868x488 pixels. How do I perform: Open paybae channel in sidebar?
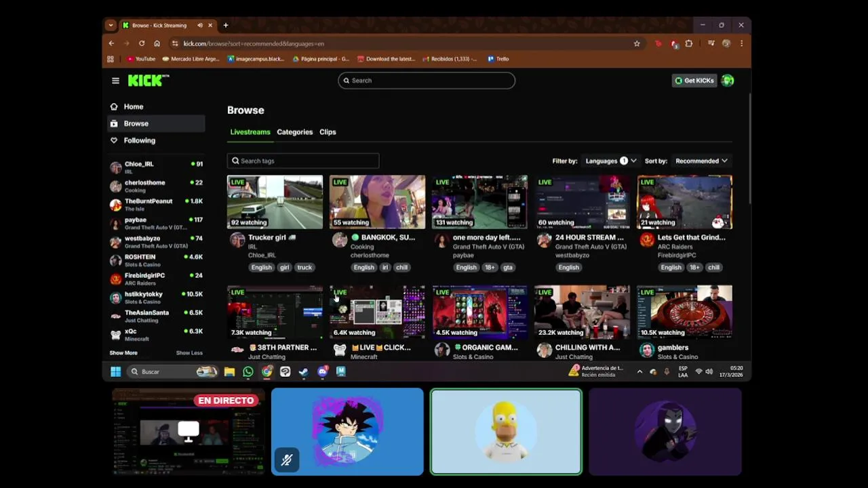[156, 223]
